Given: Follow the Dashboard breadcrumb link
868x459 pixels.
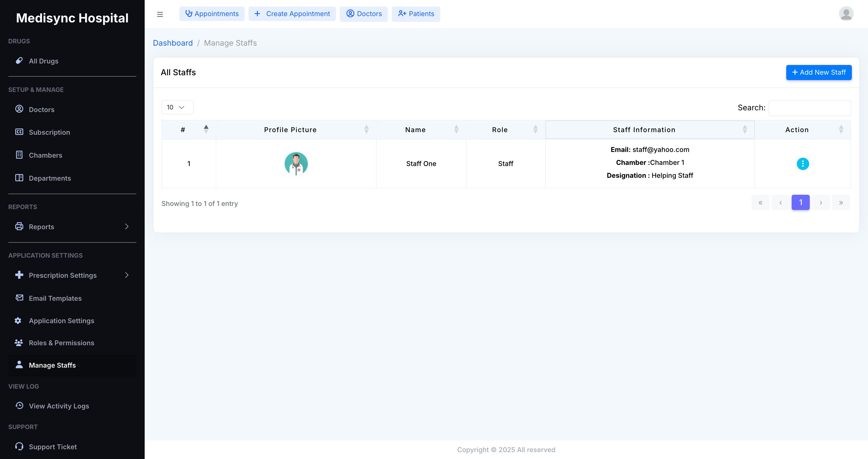Looking at the screenshot, I should (173, 43).
